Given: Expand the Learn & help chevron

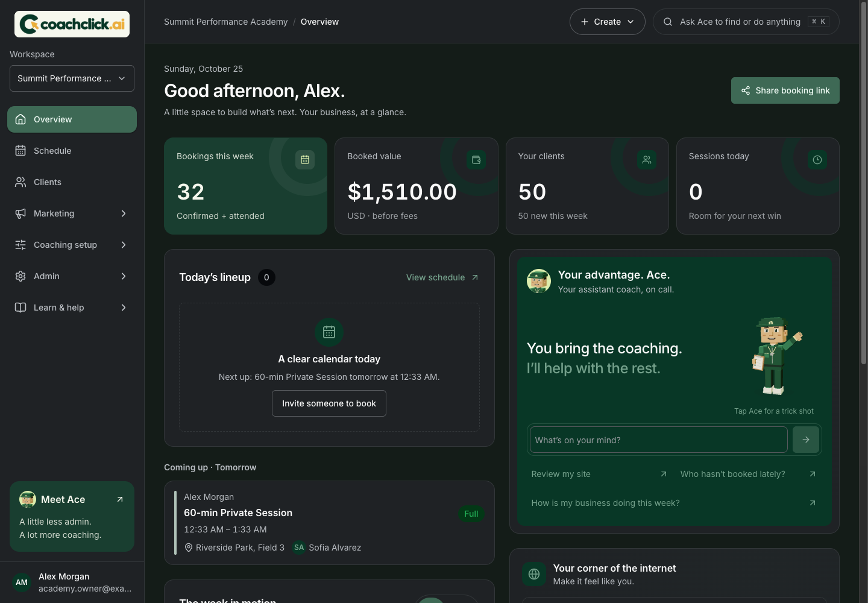Looking at the screenshot, I should 124,308.
